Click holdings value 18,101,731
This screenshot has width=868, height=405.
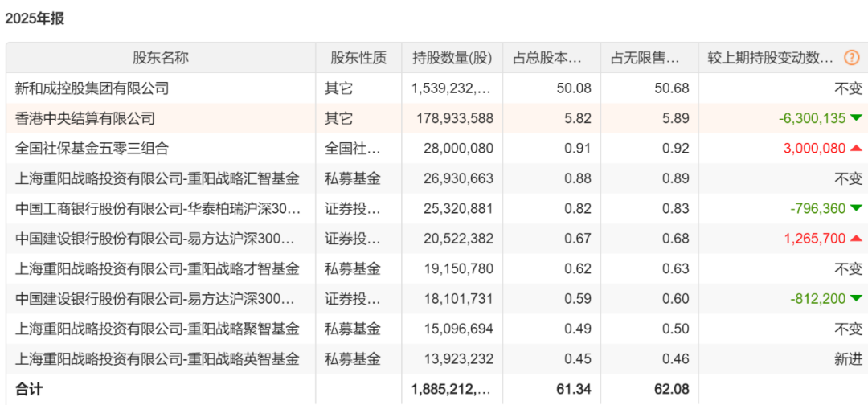click(x=460, y=299)
